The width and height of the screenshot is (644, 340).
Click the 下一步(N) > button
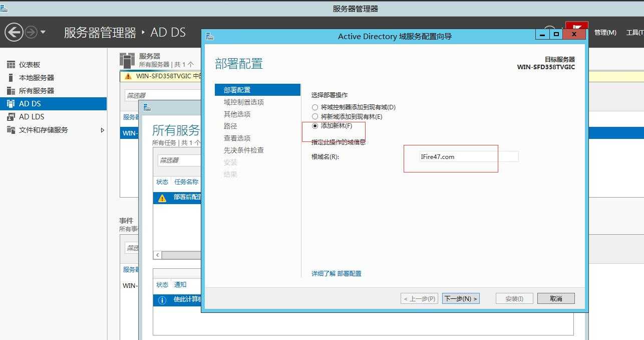pos(461,298)
